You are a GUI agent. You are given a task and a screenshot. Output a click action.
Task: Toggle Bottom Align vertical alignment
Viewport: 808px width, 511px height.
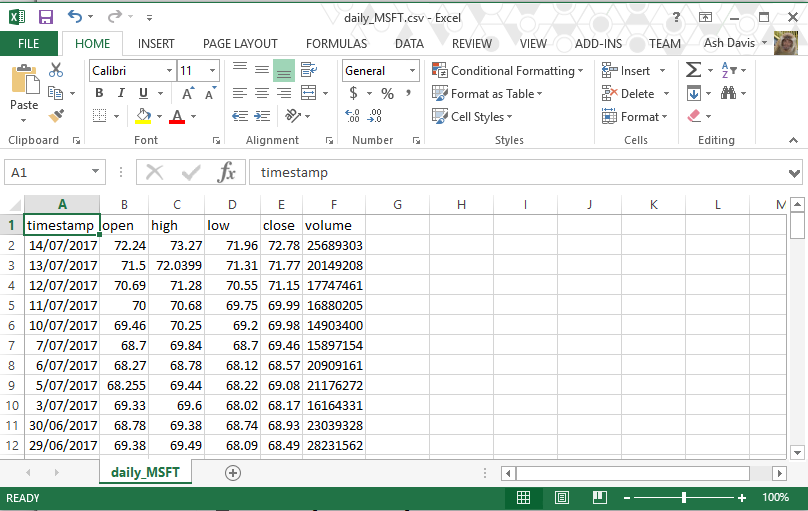(x=284, y=71)
